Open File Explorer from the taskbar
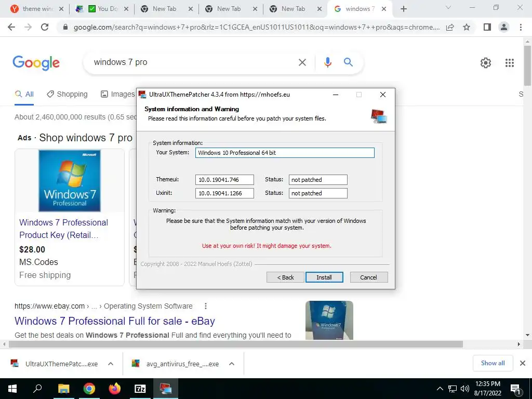Screen dimensions: 532x399 [x=63, y=389]
